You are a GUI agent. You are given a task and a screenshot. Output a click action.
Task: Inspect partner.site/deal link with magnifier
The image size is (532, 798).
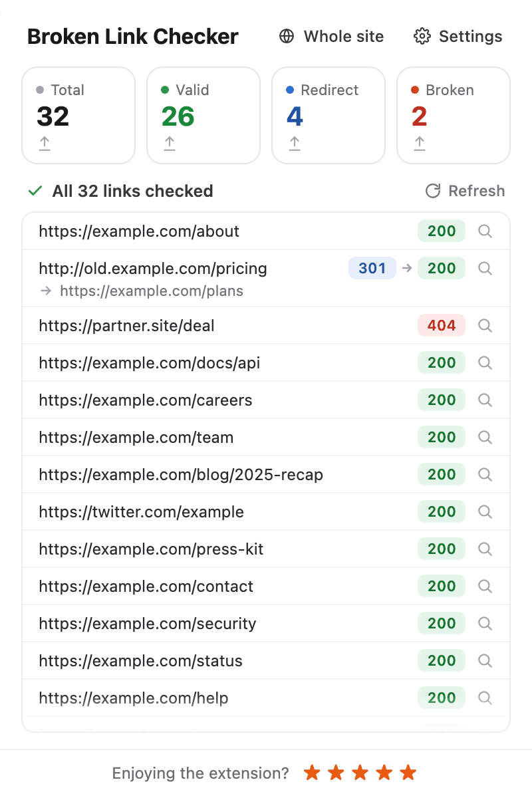pos(485,326)
